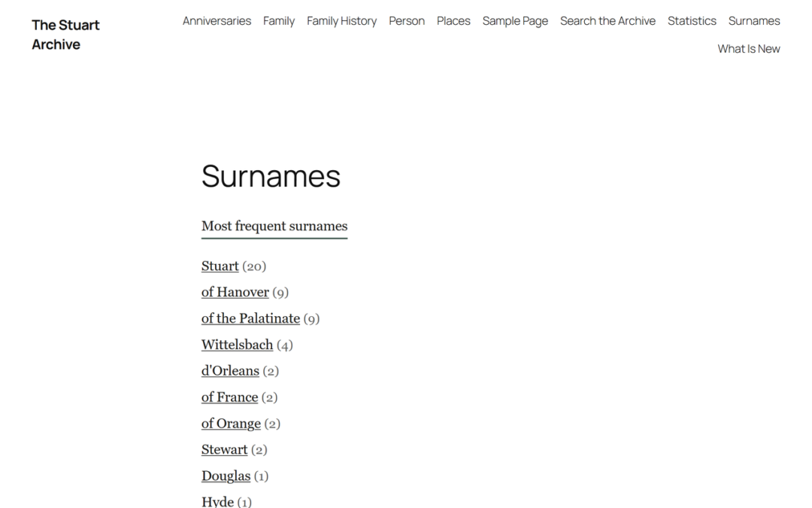This screenshot has height=508, width=812.
Task: Click the Surnames page heading
Action: pos(271,175)
